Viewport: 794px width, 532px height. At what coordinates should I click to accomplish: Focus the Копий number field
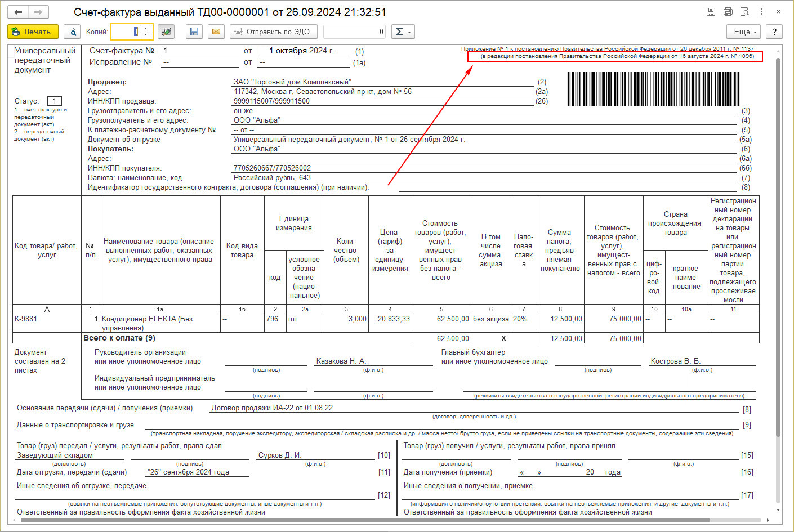[124, 32]
